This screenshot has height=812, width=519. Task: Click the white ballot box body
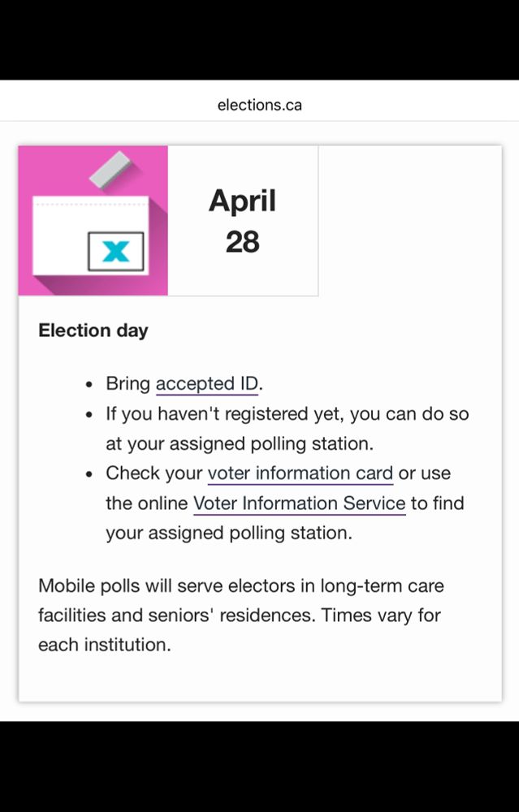(91, 235)
